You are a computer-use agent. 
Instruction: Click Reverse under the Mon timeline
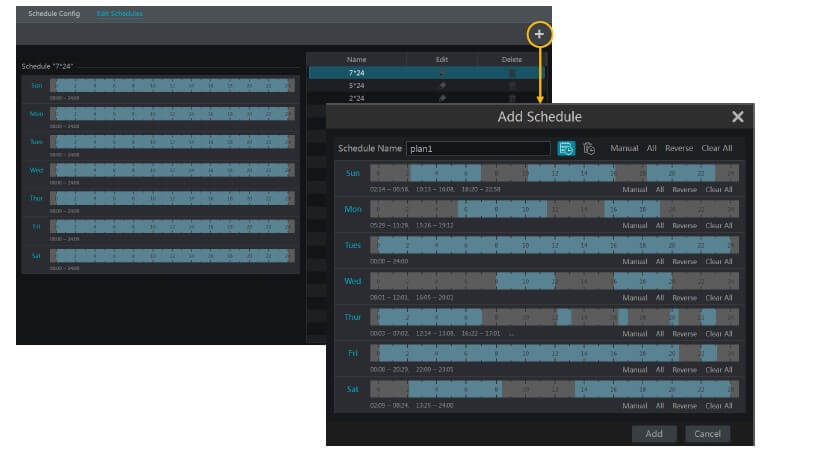pyautogui.click(x=684, y=225)
